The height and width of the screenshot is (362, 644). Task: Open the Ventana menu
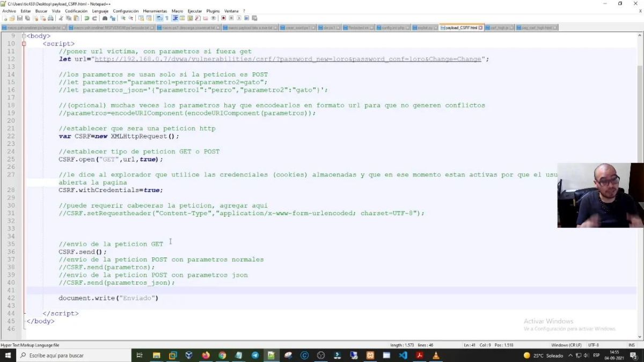point(231,11)
